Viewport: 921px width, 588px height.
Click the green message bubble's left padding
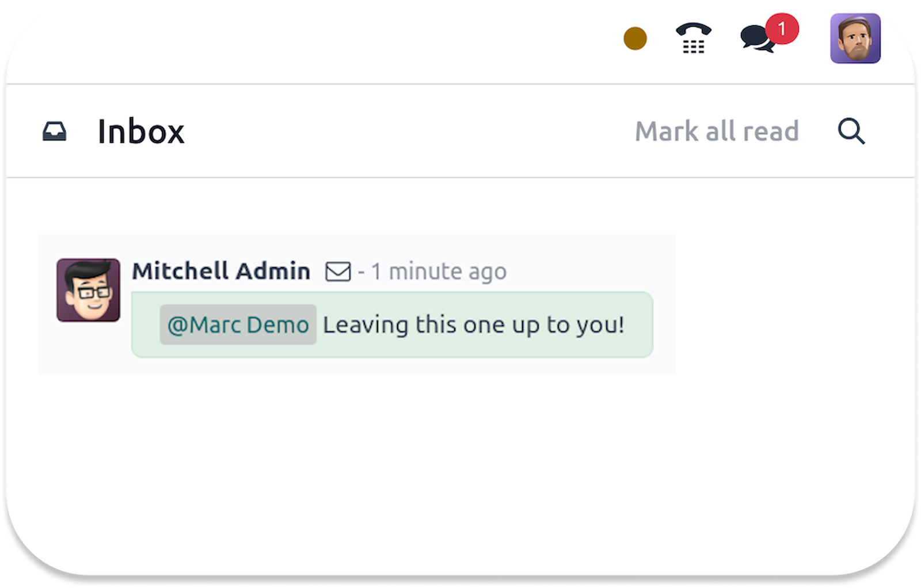(146, 325)
